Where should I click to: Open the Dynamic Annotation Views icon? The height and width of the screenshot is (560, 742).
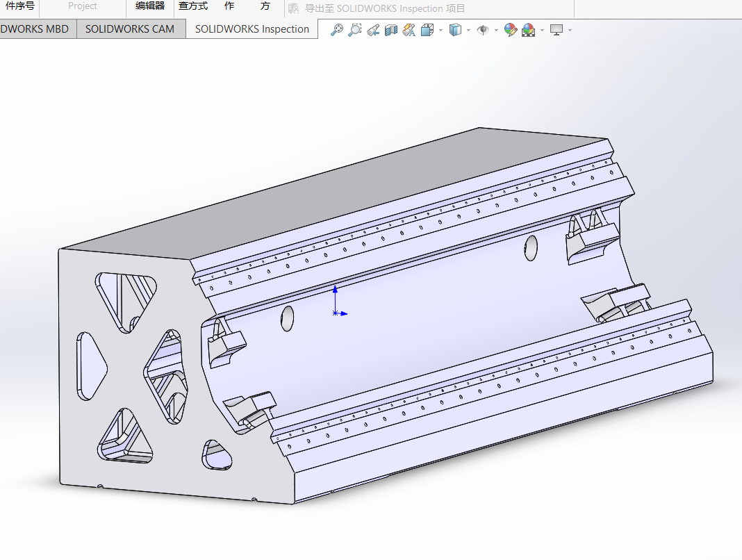click(x=409, y=30)
